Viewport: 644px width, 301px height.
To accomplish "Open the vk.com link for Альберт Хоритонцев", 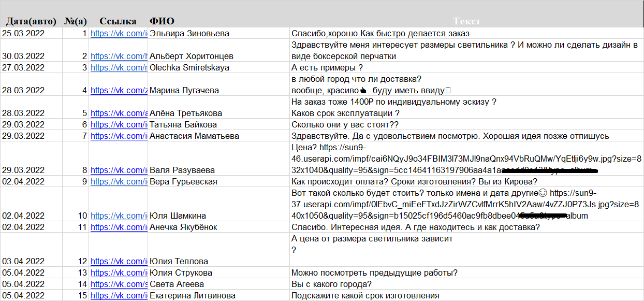I will point(119,56).
